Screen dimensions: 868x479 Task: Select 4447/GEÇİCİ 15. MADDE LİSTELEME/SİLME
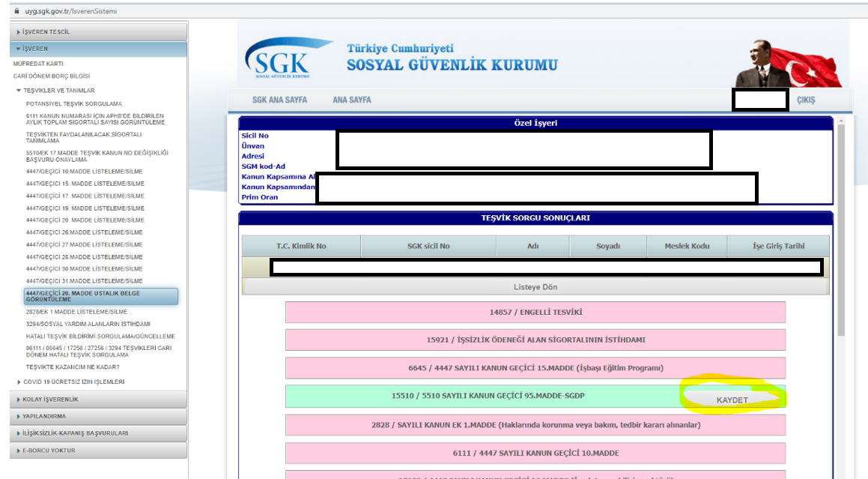(x=85, y=184)
